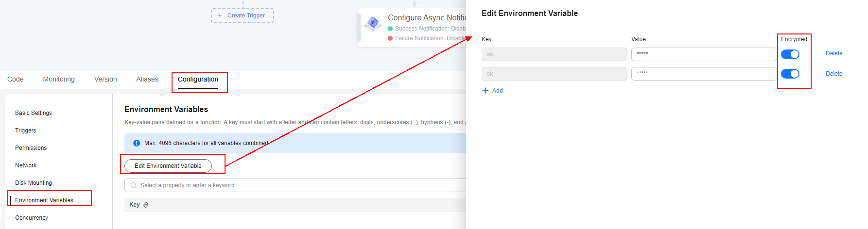The width and height of the screenshot is (868, 229).
Task: Select Basic Settings in sidebar
Action: (34, 113)
